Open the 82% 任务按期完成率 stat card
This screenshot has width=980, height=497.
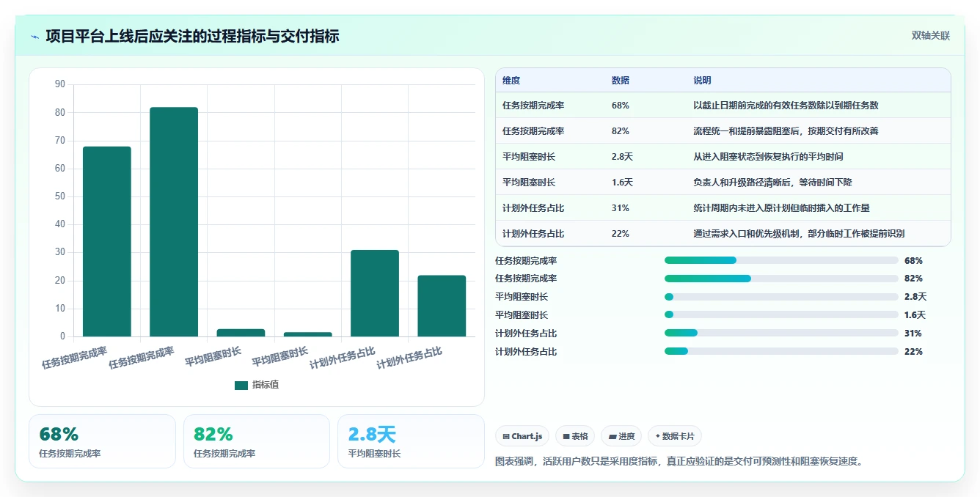tap(257, 441)
